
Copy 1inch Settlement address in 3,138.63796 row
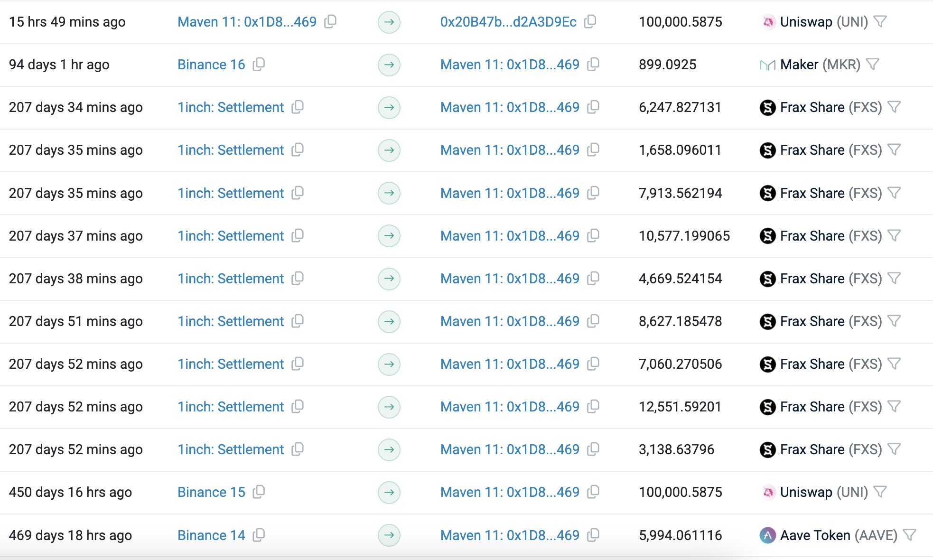point(298,449)
